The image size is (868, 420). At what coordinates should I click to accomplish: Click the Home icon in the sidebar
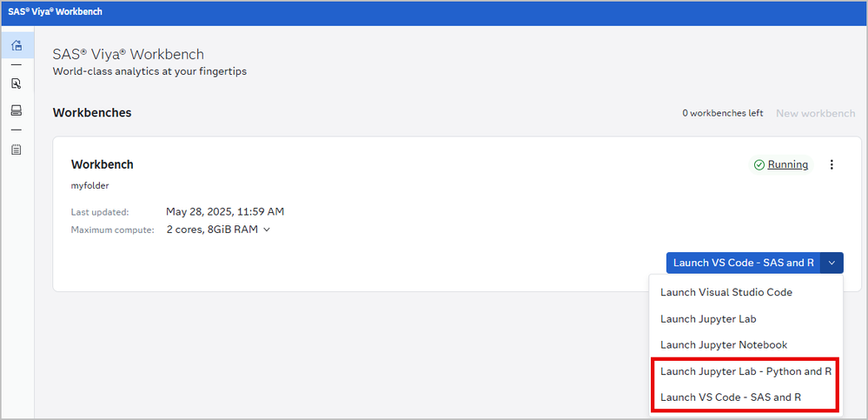pos(17,45)
